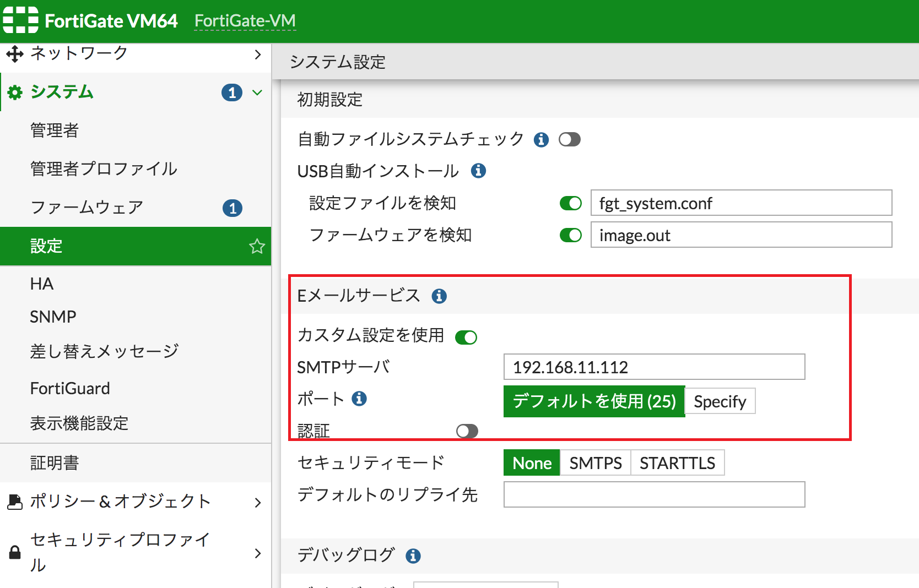The width and height of the screenshot is (919, 588).
Task: Open HA menu item
Action: 136,284
